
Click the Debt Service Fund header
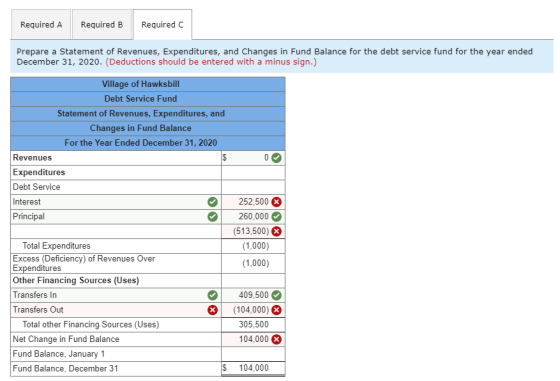point(148,99)
